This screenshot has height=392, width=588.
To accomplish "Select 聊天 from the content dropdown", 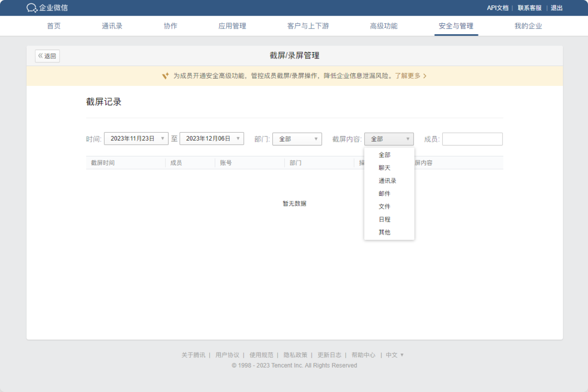I will (385, 167).
